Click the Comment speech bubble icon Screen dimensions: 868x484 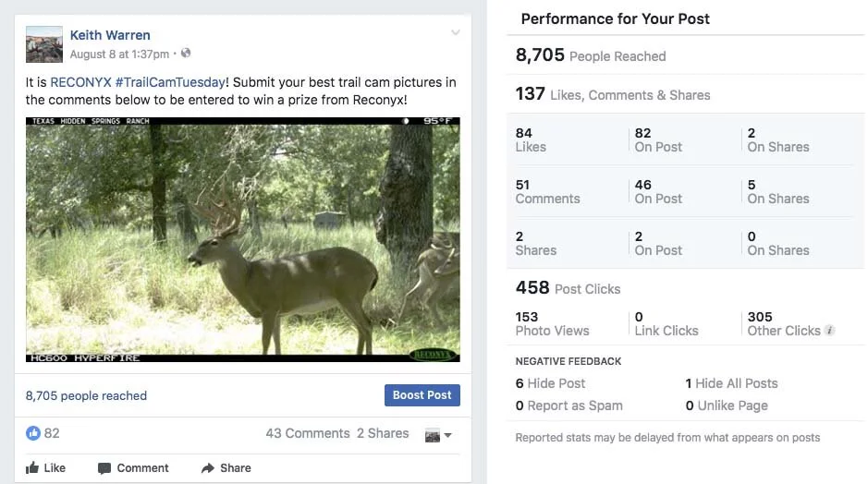click(104, 468)
